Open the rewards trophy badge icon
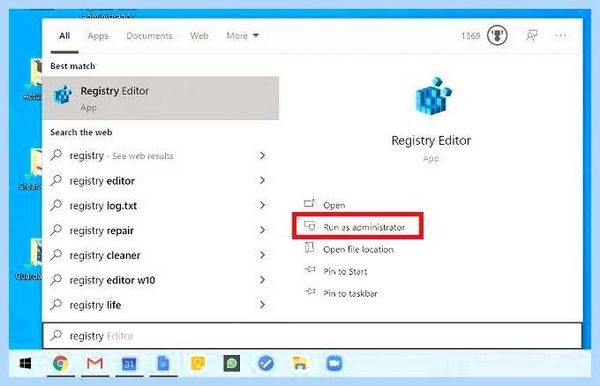Image resolution: width=600 pixels, height=386 pixels. point(497,36)
